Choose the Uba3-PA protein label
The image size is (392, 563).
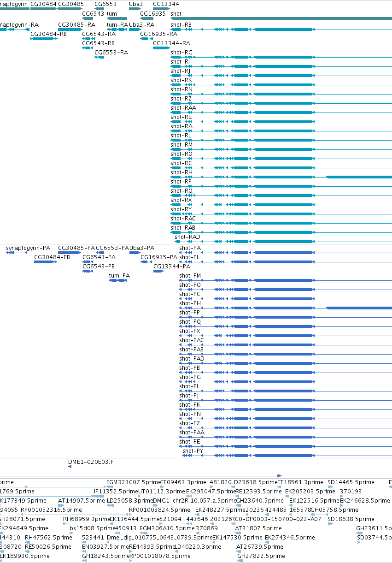(x=142, y=248)
